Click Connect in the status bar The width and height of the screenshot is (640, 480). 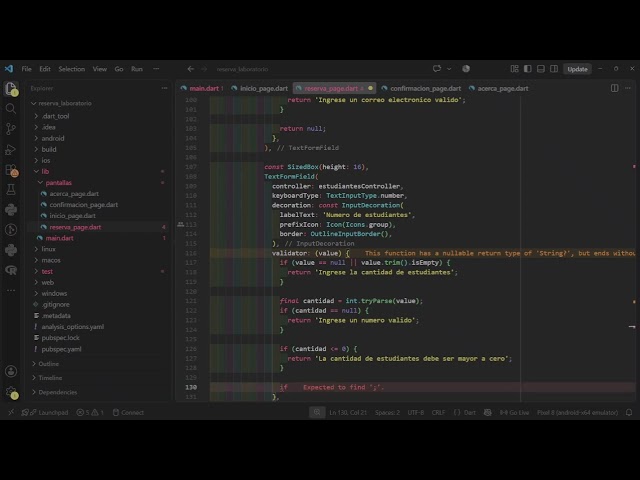click(128, 412)
